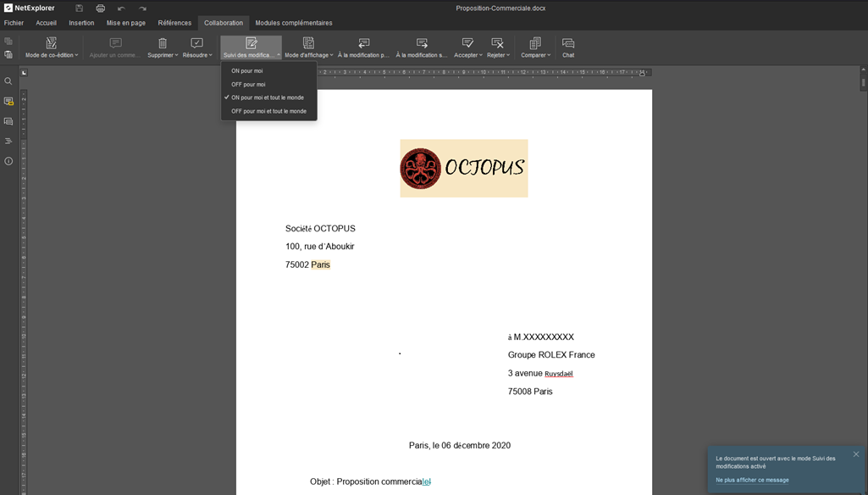Open the 'Mise en page' tab

[126, 23]
